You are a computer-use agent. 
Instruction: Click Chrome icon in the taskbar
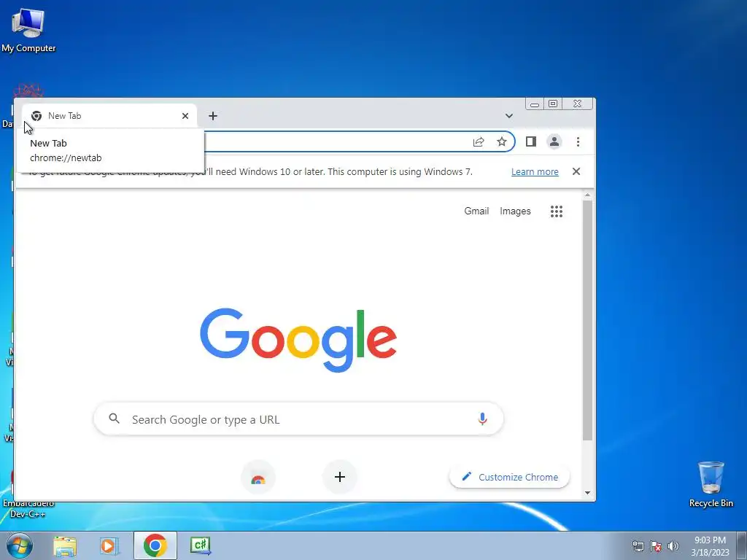click(155, 545)
